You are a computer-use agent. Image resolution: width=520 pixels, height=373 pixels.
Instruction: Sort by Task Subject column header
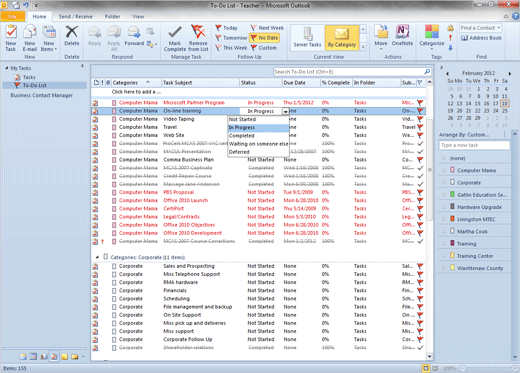(x=200, y=83)
